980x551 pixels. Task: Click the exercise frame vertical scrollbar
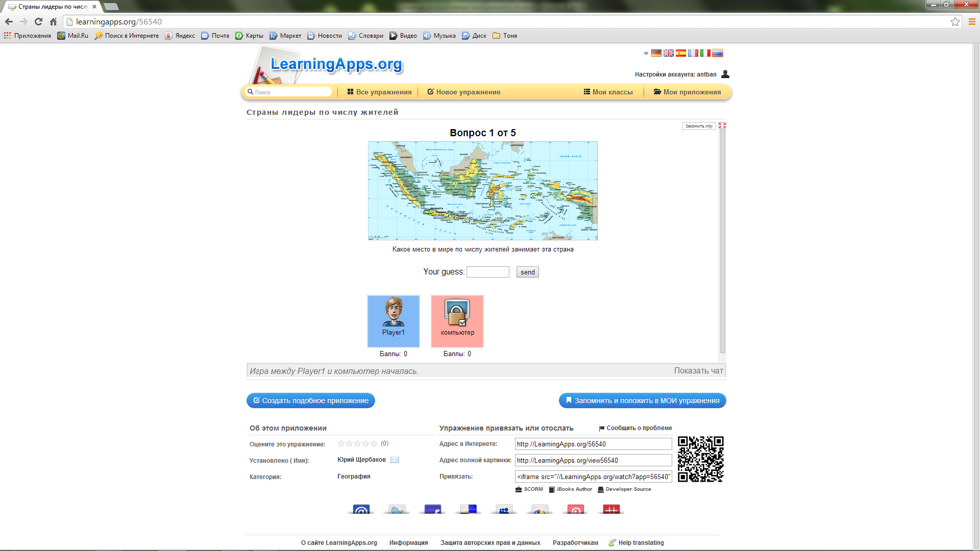coord(722,240)
